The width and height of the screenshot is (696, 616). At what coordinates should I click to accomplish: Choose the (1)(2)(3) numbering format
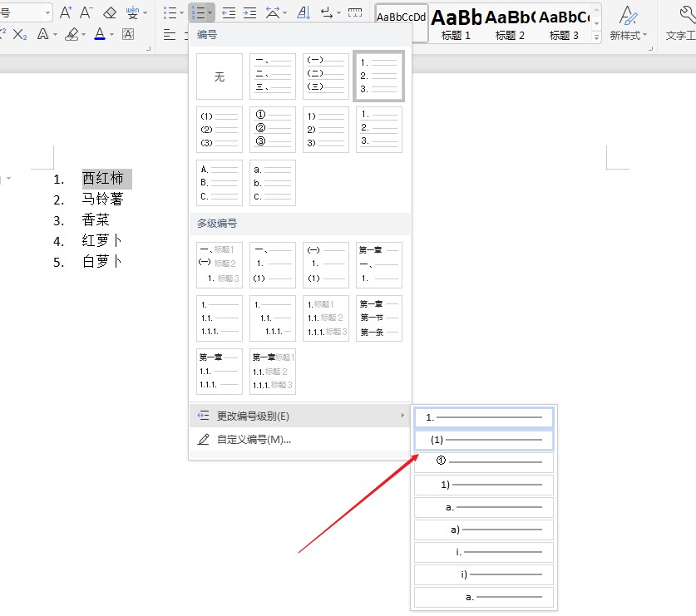coord(220,130)
